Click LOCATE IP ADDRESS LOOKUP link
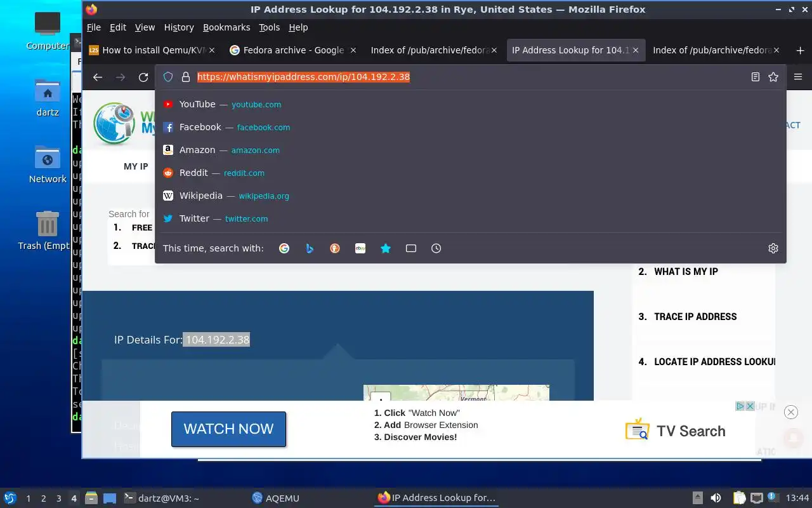 pyautogui.click(x=714, y=362)
